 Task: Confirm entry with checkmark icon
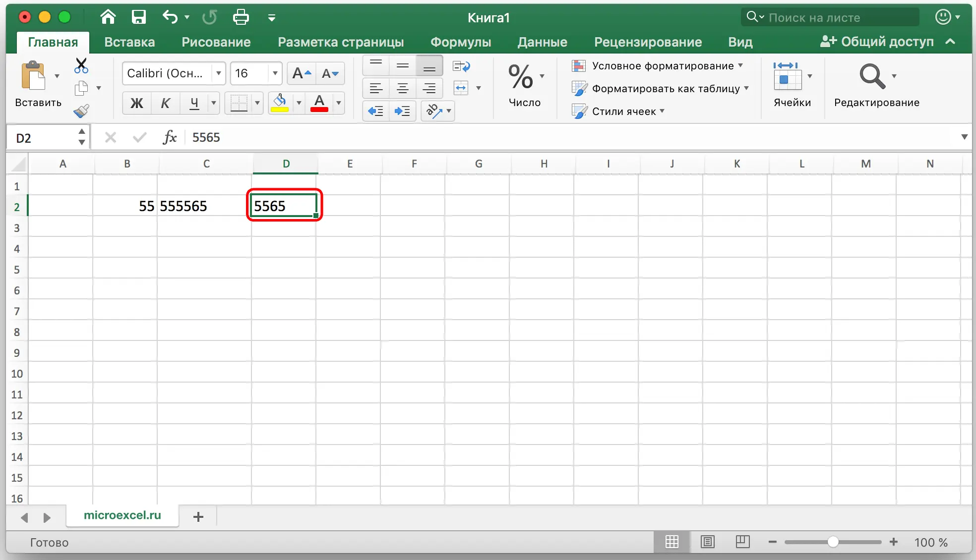pyautogui.click(x=140, y=137)
